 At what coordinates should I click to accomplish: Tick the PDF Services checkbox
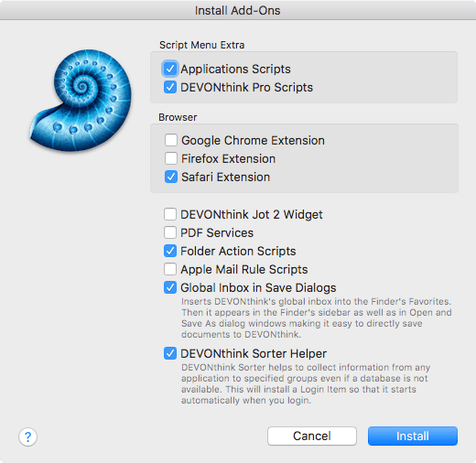tap(170, 232)
